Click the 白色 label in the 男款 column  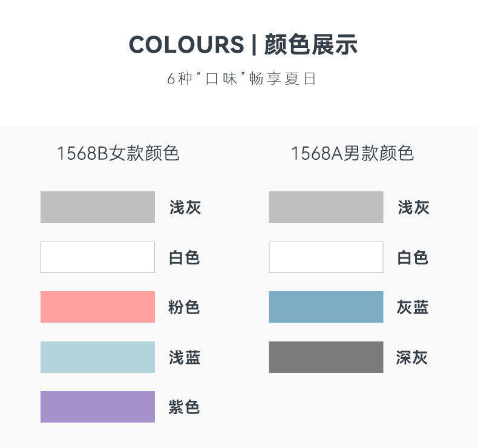tap(413, 258)
